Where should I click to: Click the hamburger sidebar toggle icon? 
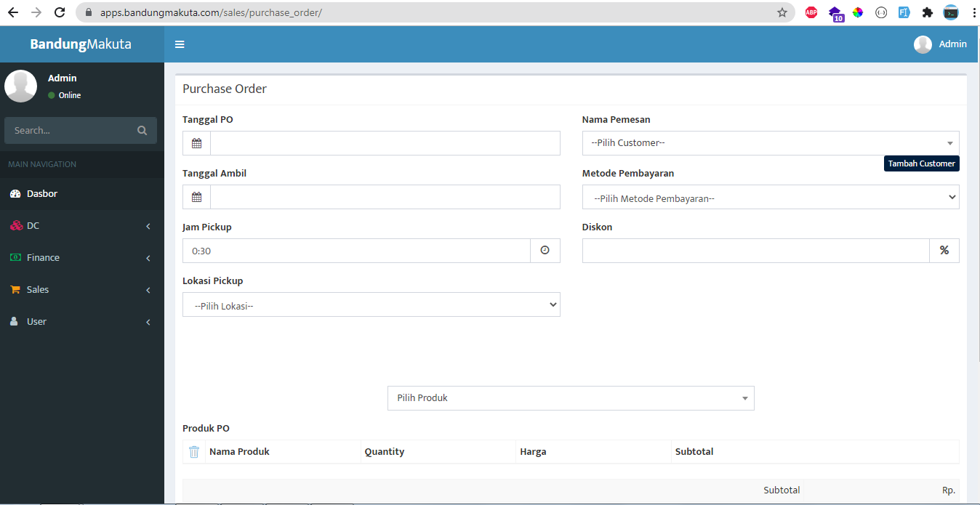180,44
